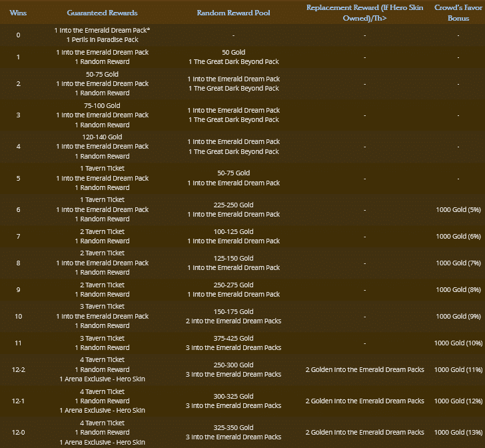Click '1000 Gold (7%)' bonus cell
Viewport: 485px width, 448px height.
point(458,263)
